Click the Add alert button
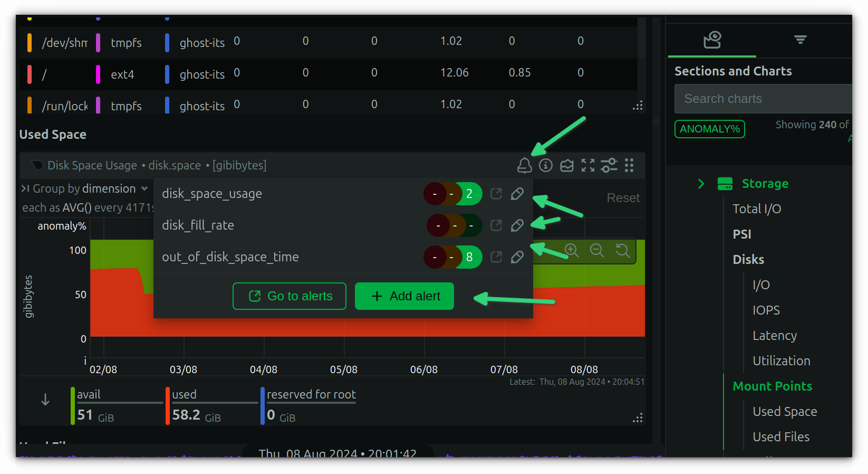 coord(404,296)
